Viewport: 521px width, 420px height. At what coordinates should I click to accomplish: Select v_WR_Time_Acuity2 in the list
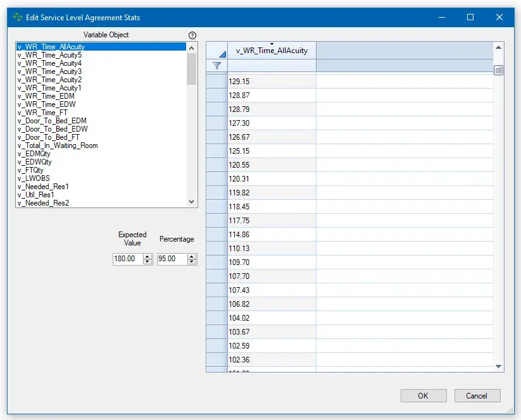coord(101,80)
